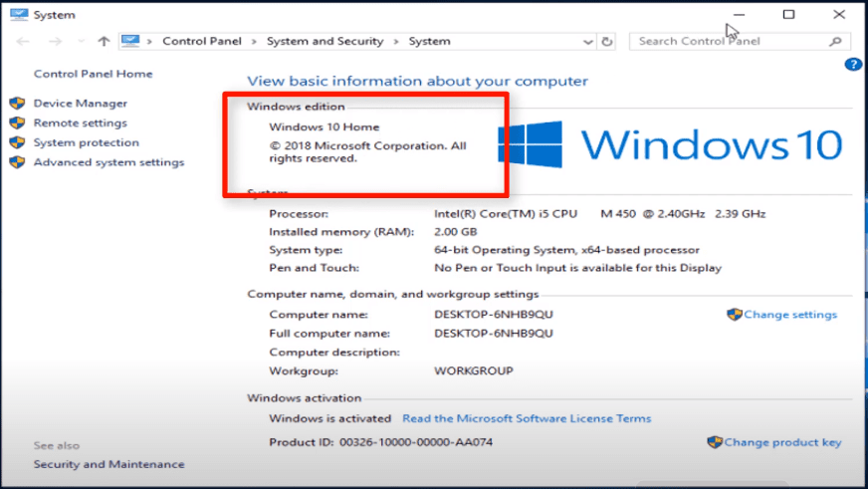Go forward using the right arrow

(x=55, y=42)
